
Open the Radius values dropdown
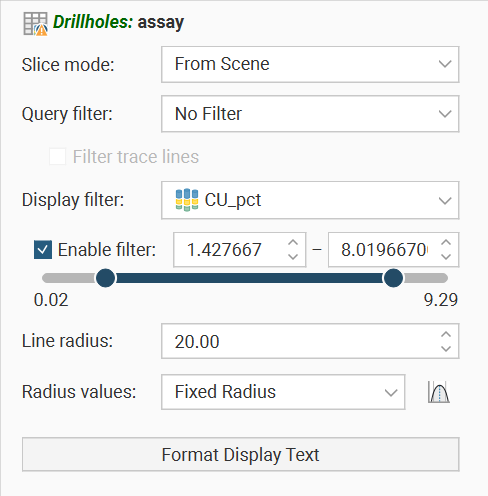click(x=283, y=392)
